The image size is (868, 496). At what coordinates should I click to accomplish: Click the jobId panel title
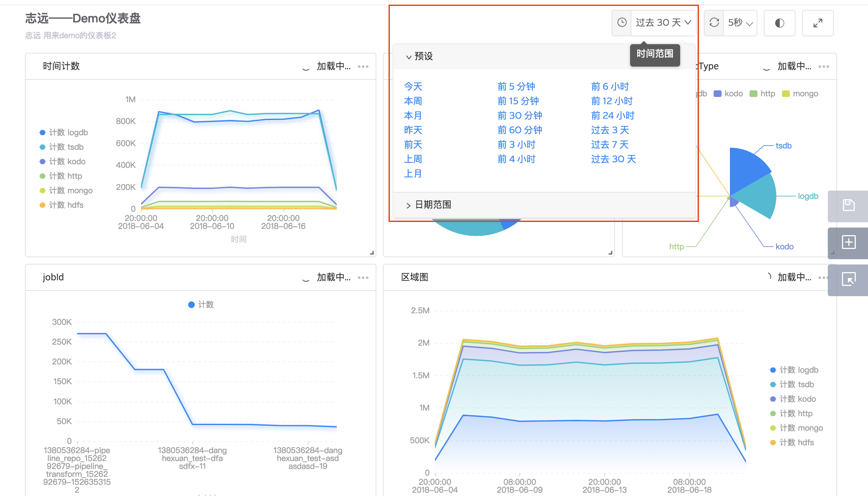point(53,277)
